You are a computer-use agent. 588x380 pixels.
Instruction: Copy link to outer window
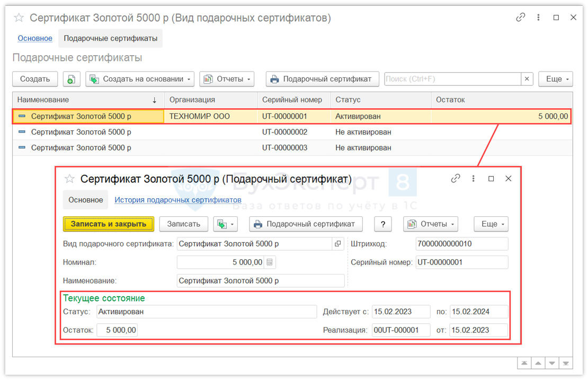520,17
